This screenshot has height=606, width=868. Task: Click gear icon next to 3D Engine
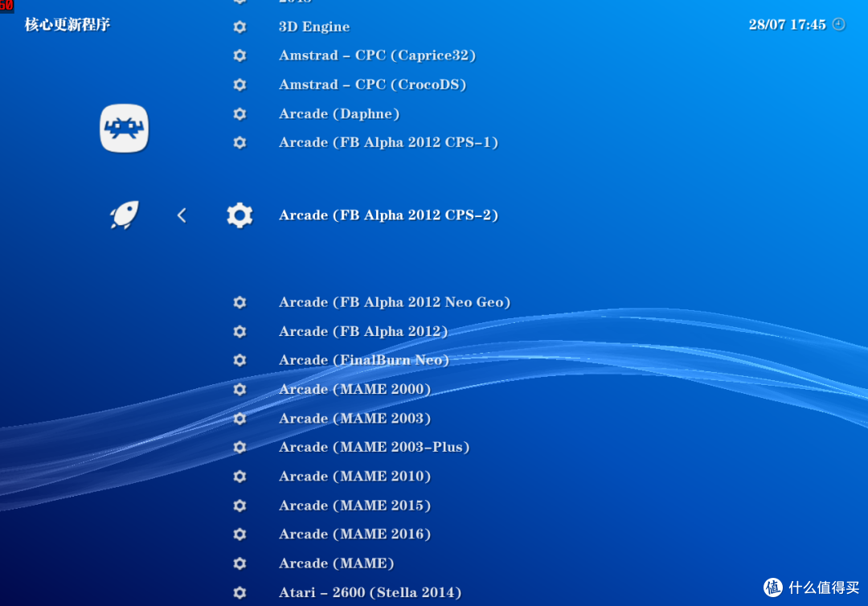click(x=240, y=27)
